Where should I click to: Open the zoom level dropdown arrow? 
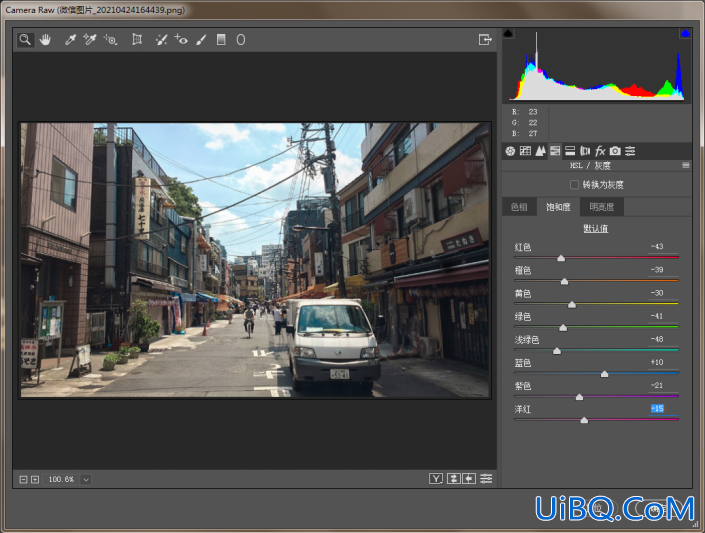point(86,480)
